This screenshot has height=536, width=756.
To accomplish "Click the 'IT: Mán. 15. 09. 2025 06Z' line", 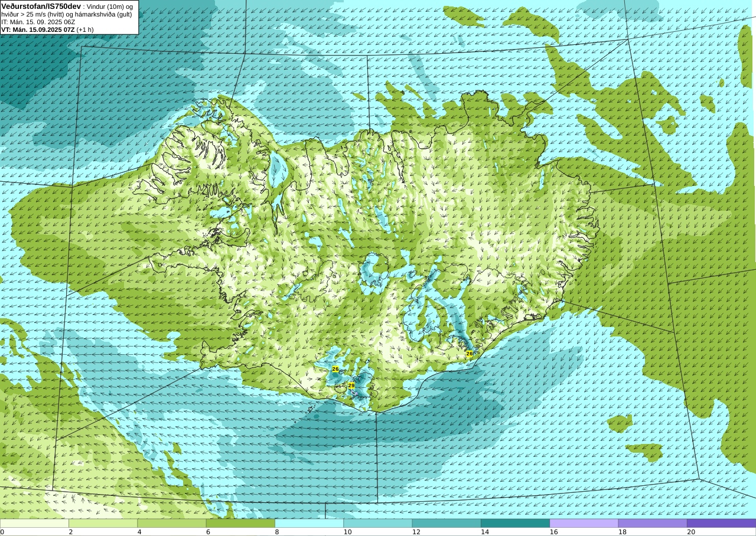I will 38,22.
